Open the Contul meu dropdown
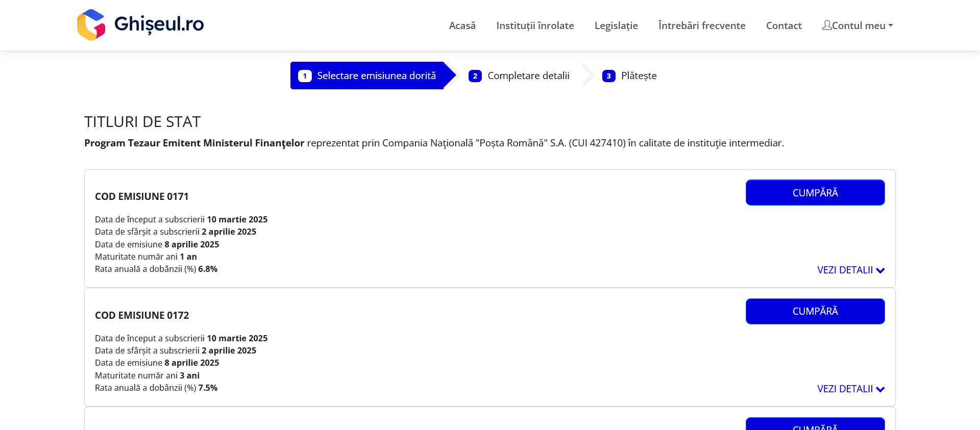The width and height of the screenshot is (980, 430). tap(857, 26)
